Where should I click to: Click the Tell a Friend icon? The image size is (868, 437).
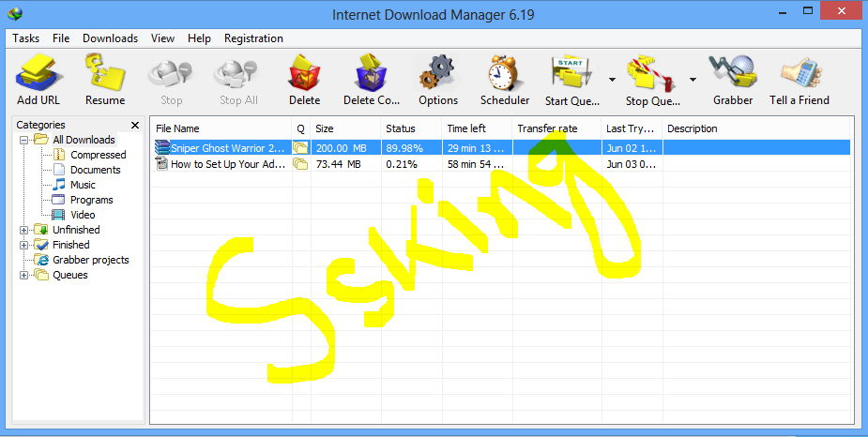pos(799,75)
